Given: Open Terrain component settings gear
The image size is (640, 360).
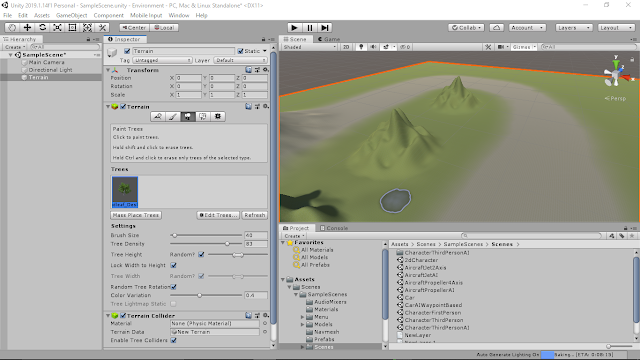Looking at the screenshot, I should tap(266, 107).
